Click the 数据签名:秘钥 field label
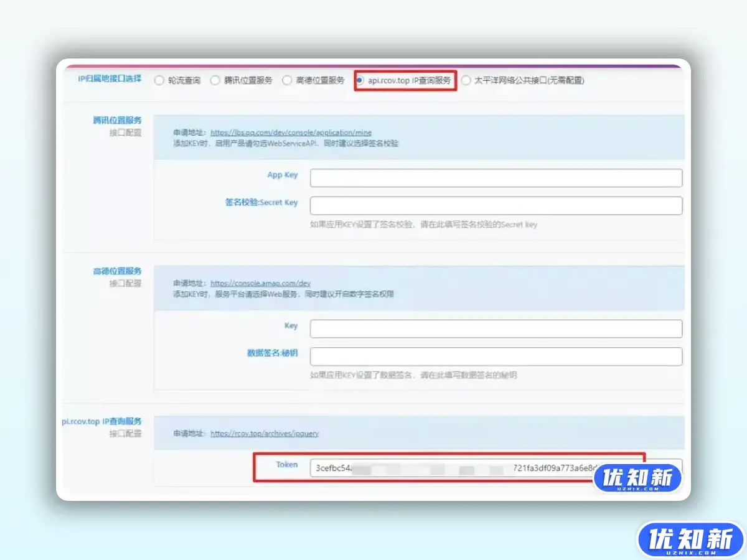This screenshot has width=747, height=560. (x=273, y=353)
